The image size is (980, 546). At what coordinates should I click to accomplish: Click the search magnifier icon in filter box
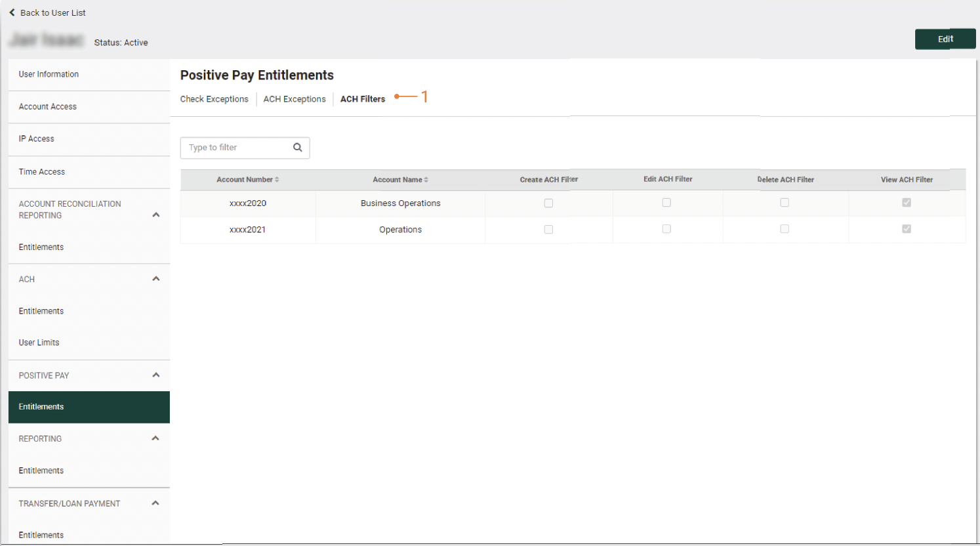(297, 148)
